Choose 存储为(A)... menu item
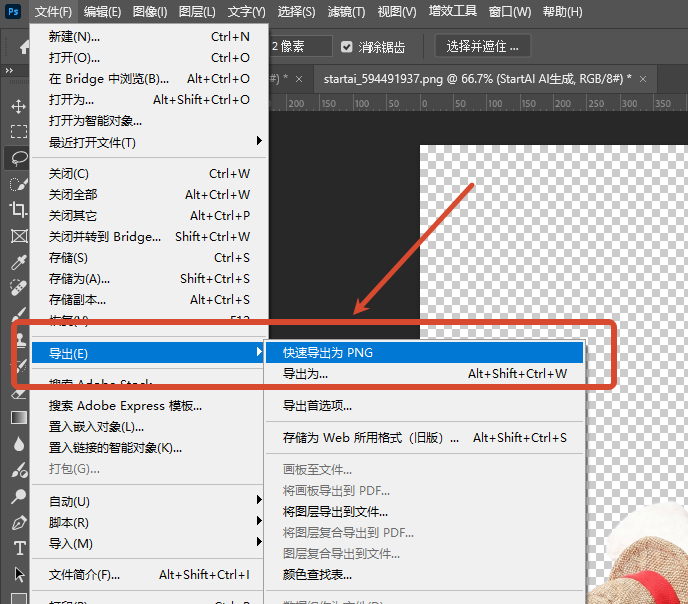Viewport: 688px width, 604px height. tap(149, 279)
